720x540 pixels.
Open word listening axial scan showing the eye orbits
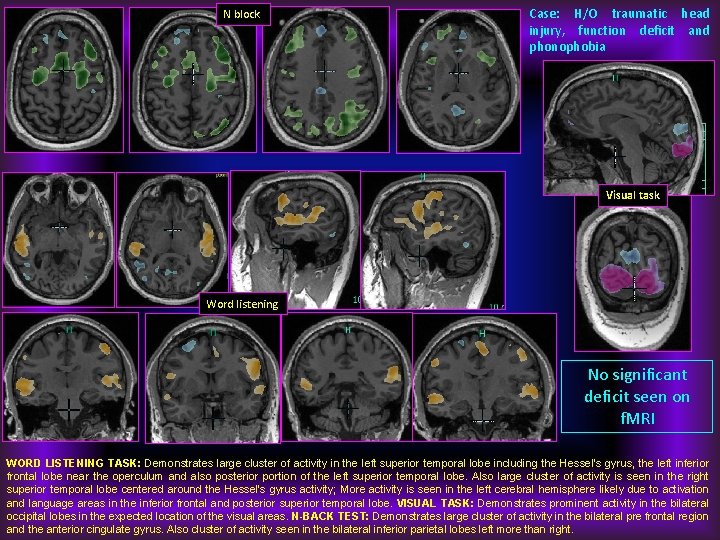58,240
